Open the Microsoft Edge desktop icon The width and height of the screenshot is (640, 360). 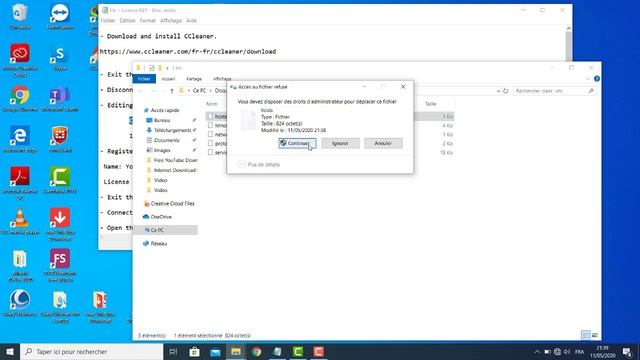point(20,140)
